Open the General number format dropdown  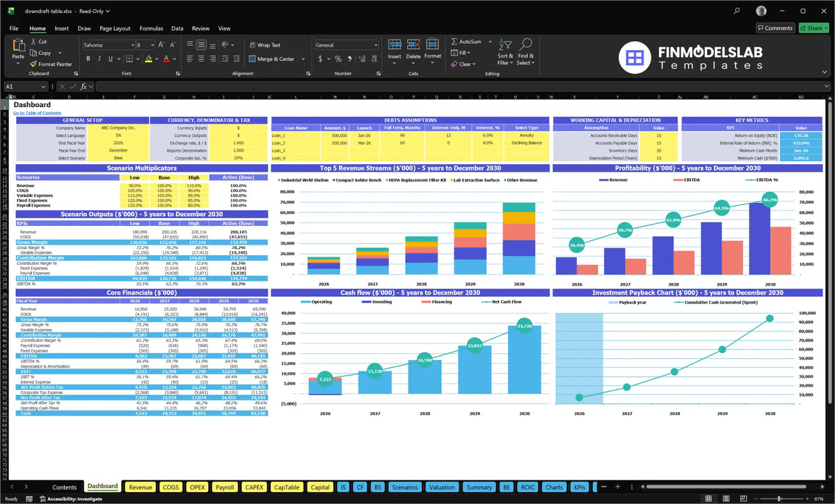[x=375, y=44]
